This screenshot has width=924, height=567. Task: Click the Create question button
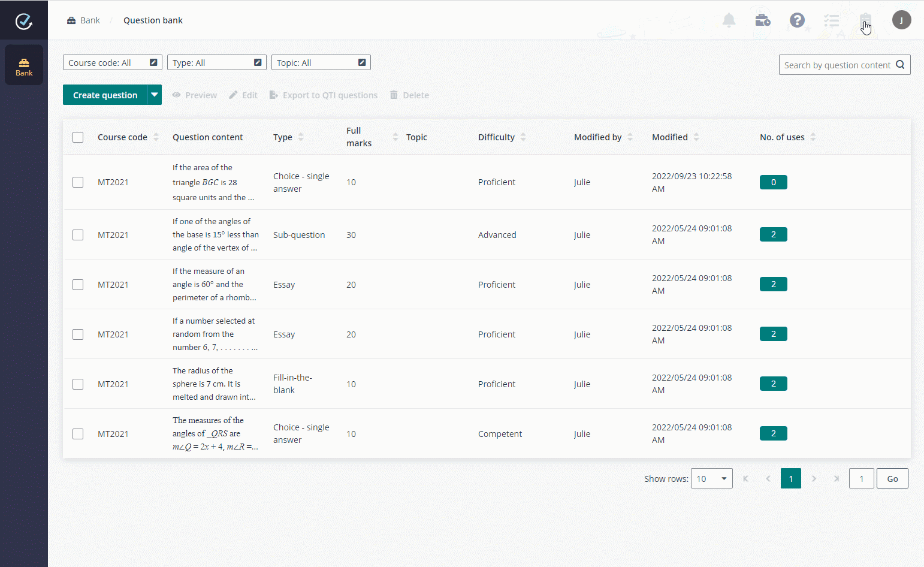pos(105,95)
